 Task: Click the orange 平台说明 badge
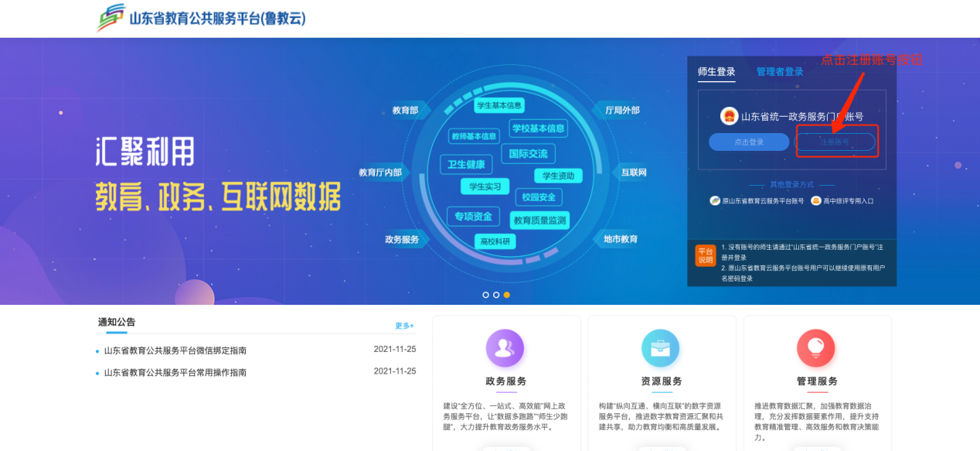tap(706, 256)
